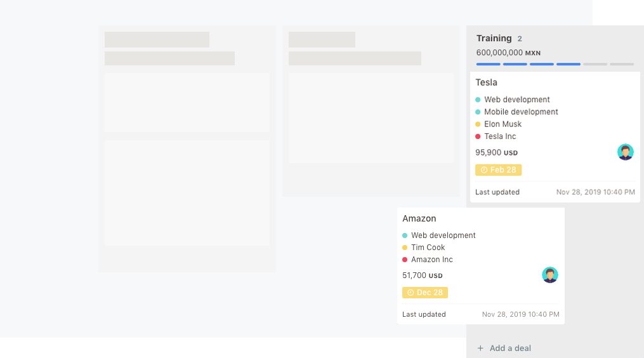
Task: Click the plus icon beside Add a deal
Action: [480, 348]
